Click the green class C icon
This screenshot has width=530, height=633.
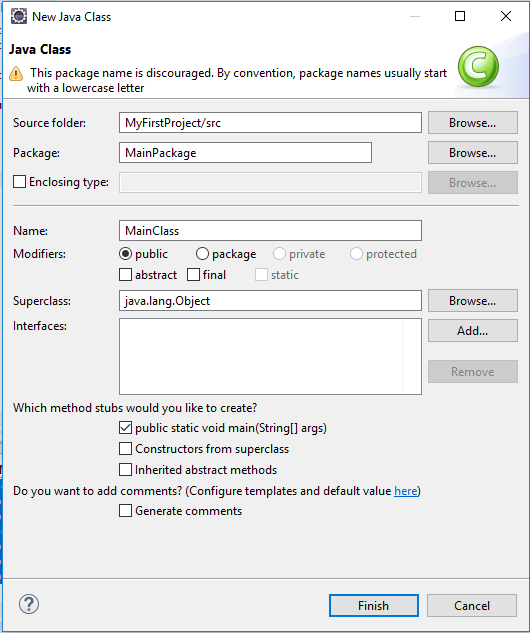(478, 67)
